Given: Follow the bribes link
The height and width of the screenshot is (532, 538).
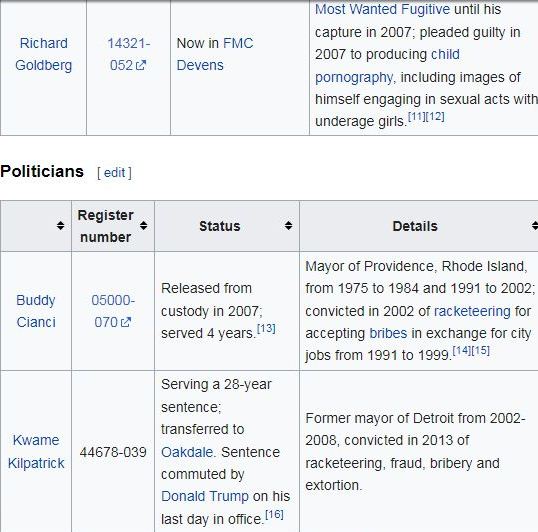Looking at the screenshot, I should pyautogui.click(x=388, y=333).
